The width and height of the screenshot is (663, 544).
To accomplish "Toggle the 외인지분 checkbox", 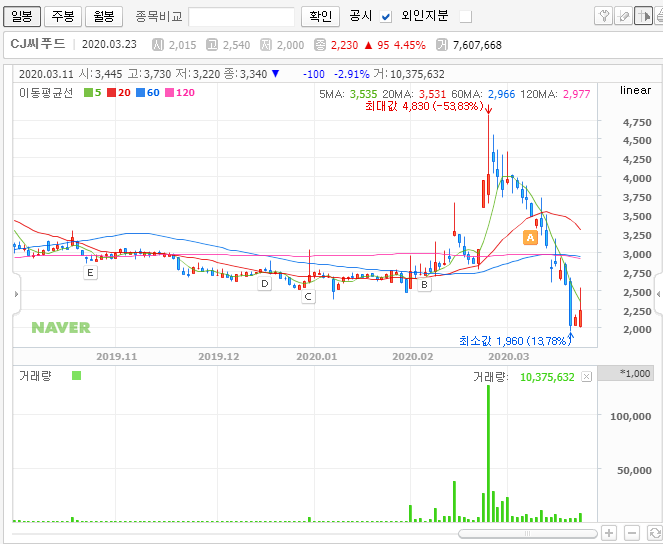I will click(x=466, y=17).
